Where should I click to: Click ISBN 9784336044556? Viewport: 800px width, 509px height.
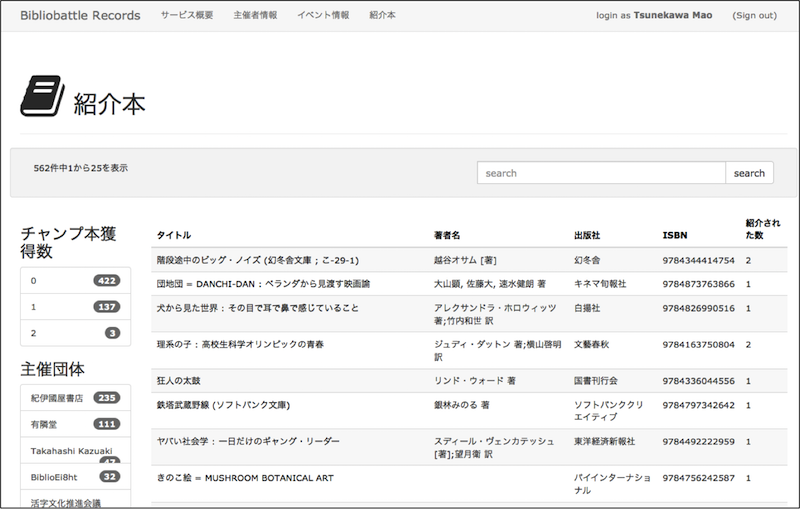698,380
